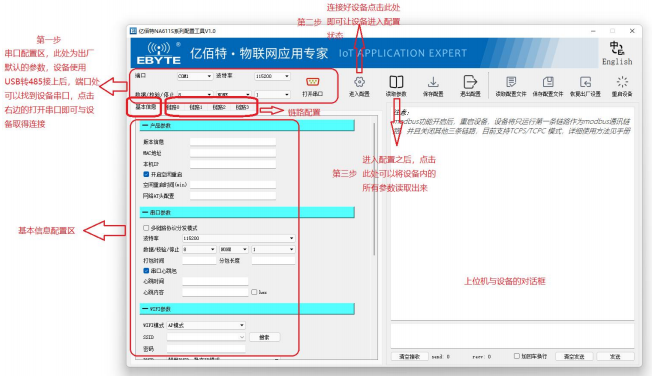Open the top 端口 COM1 dropdown

(x=195, y=76)
